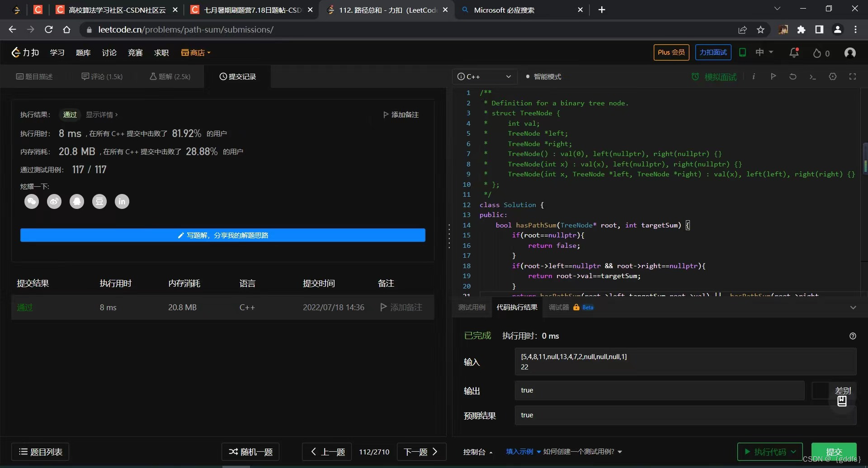Click 写题解 share solution button
The height and width of the screenshot is (468, 868).
pyautogui.click(x=223, y=235)
